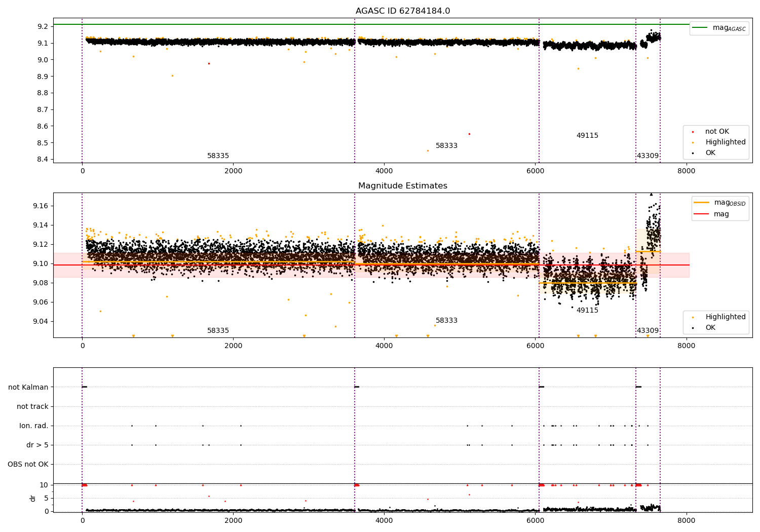Image resolution: width=760 pixels, height=532 pixels.
Task: Click the red not-OK point near 8.98 magnitude
Action: (x=209, y=63)
